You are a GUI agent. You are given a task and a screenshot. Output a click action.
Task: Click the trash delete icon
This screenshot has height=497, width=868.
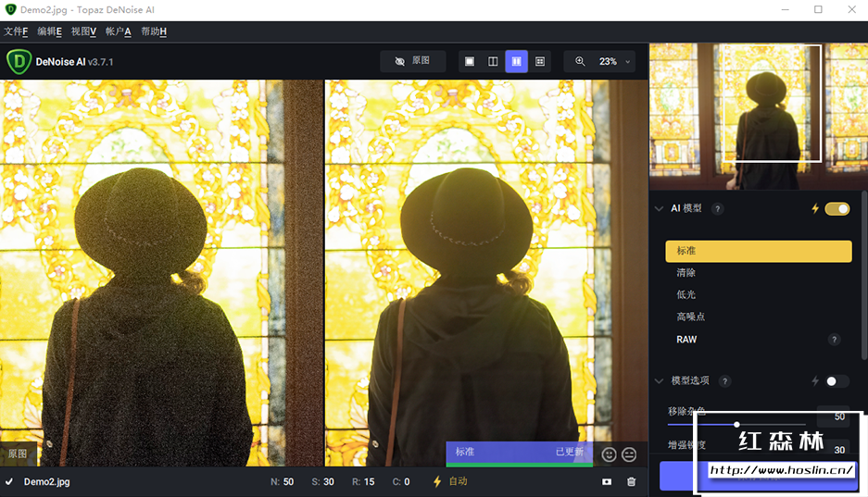coord(631,481)
